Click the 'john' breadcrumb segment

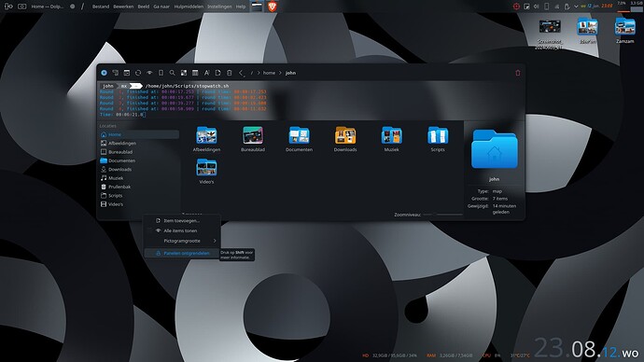pyautogui.click(x=290, y=73)
